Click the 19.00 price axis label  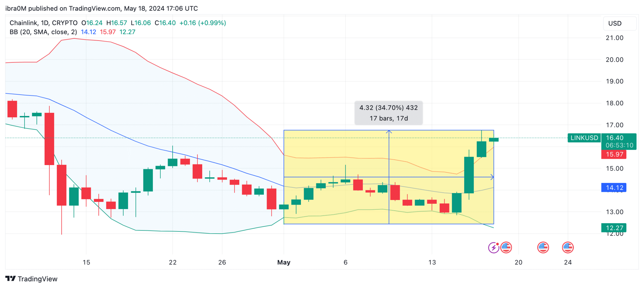click(x=614, y=81)
